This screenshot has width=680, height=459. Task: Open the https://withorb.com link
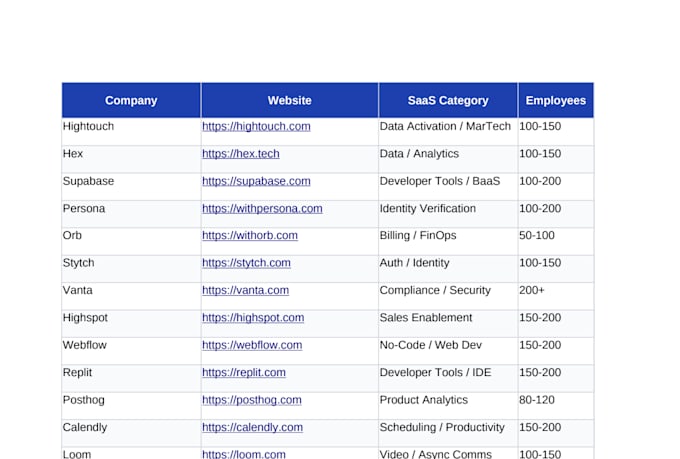coord(250,235)
